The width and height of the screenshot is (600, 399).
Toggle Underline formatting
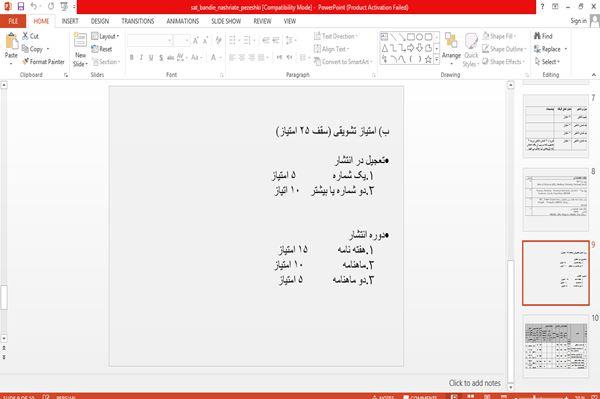[151, 57]
